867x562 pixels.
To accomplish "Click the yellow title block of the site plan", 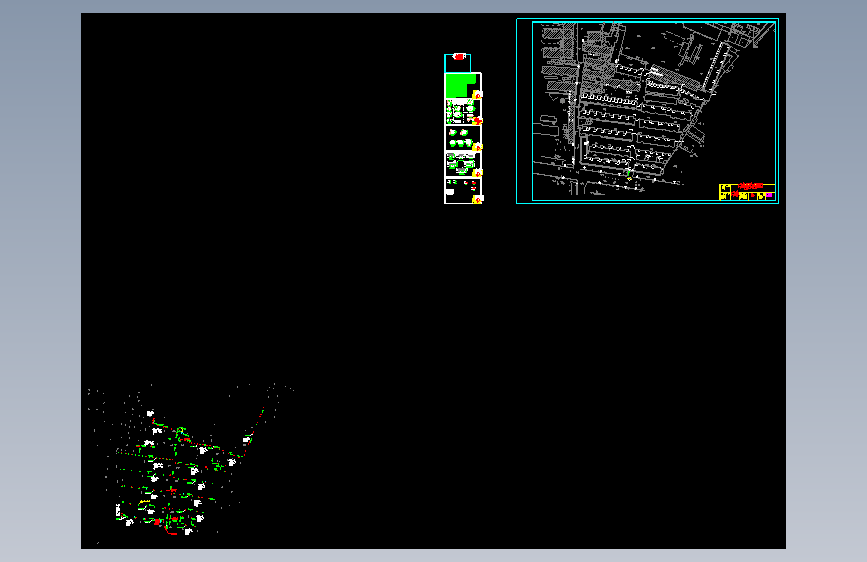I will click(x=746, y=191).
